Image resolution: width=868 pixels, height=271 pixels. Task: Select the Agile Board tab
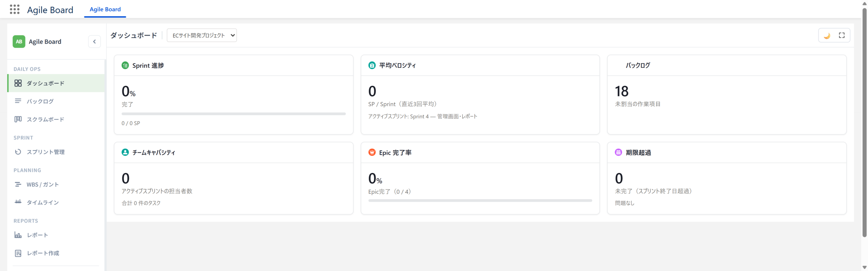click(x=105, y=9)
